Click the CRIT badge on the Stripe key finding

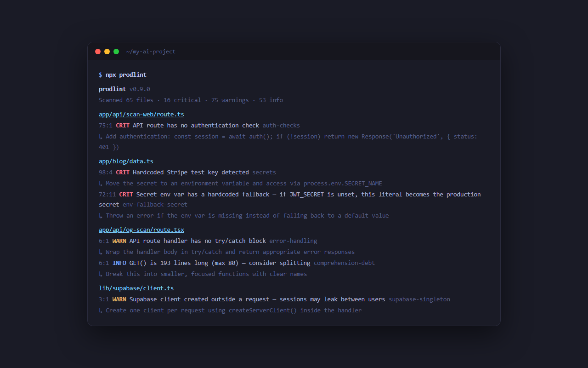pos(123,172)
